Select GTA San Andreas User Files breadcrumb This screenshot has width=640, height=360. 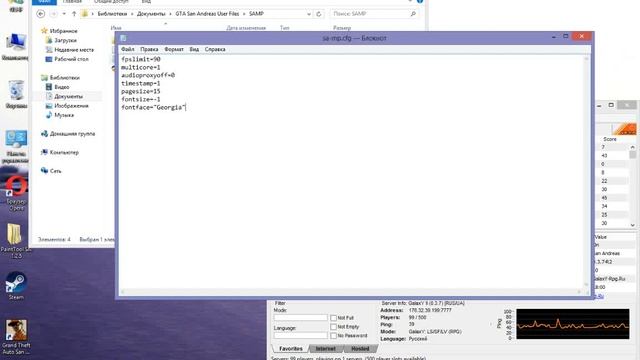pyautogui.click(x=207, y=14)
